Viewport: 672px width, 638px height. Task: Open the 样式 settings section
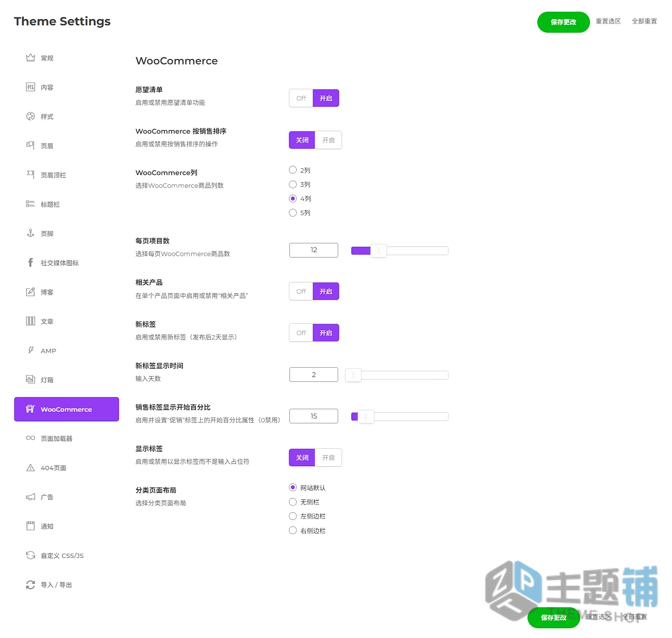click(66, 117)
